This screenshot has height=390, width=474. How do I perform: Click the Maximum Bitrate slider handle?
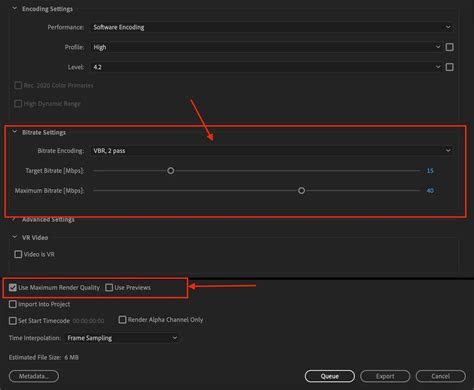click(301, 191)
